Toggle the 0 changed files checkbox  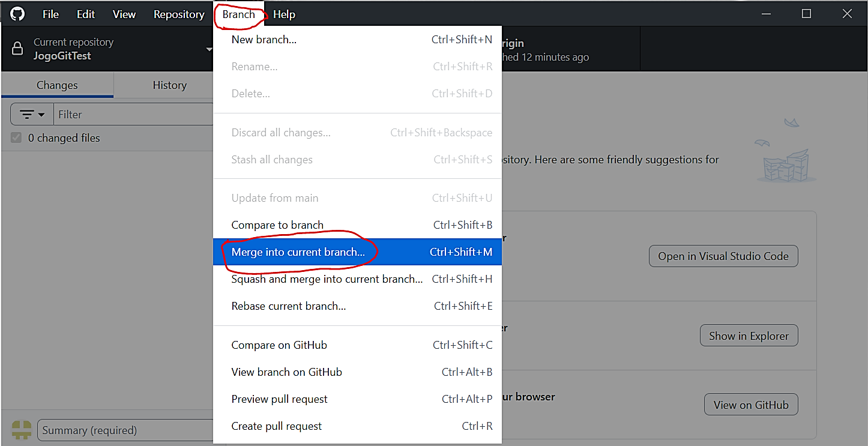coord(16,138)
